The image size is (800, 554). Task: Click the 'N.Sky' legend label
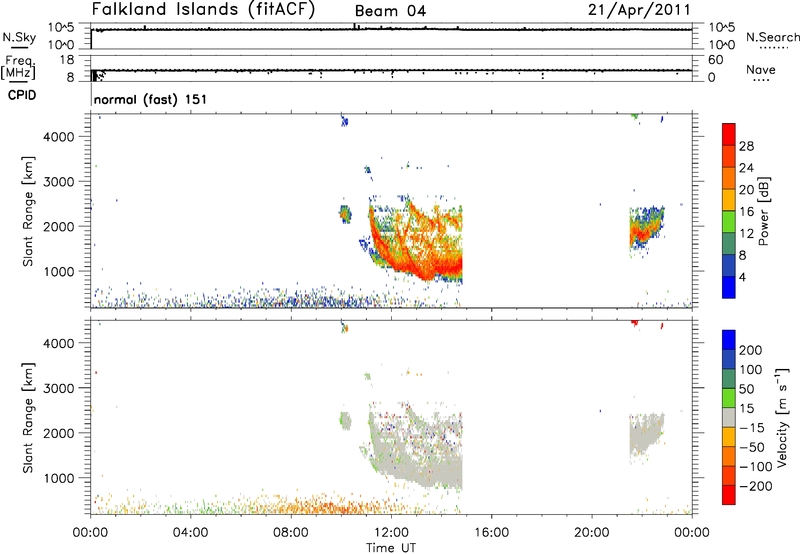(x=19, y=37)
